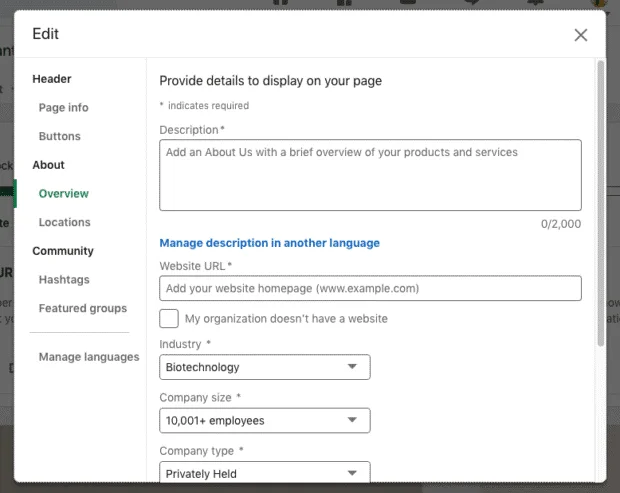This screenshot has width=620, height=493.
Task: Click the Header section heading
Action: [x=52, y=79]
